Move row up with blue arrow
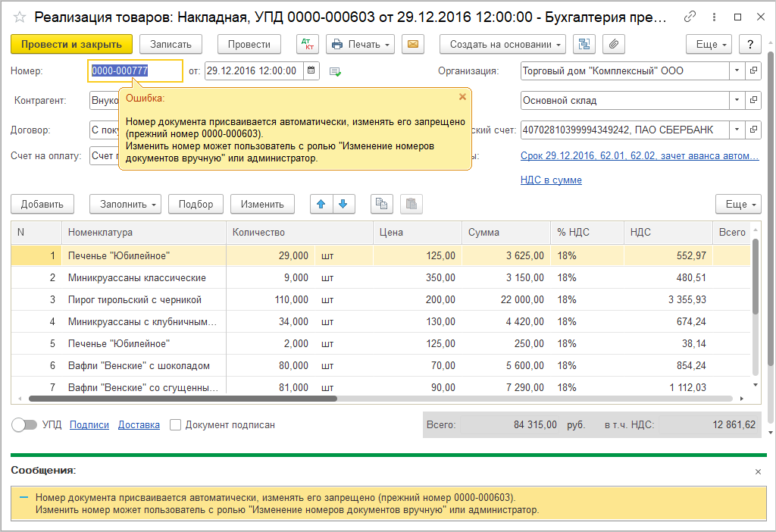The image size is (776, 532). 321,204
